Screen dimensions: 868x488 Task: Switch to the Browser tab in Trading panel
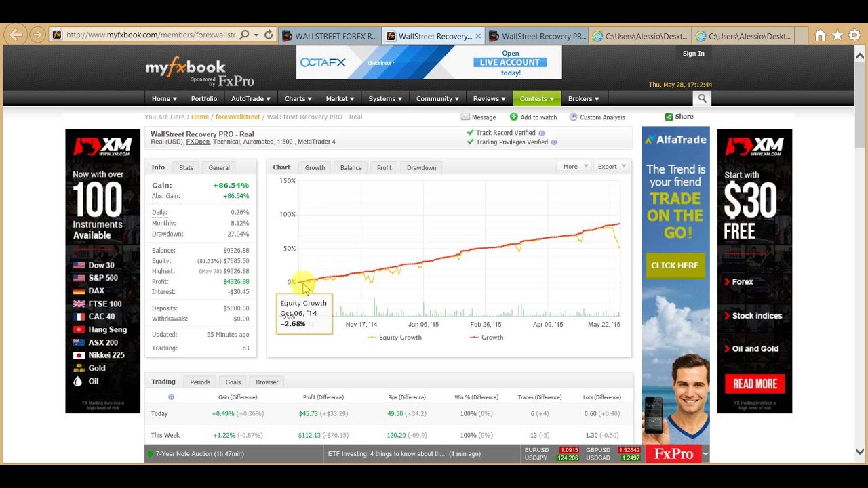267,382
